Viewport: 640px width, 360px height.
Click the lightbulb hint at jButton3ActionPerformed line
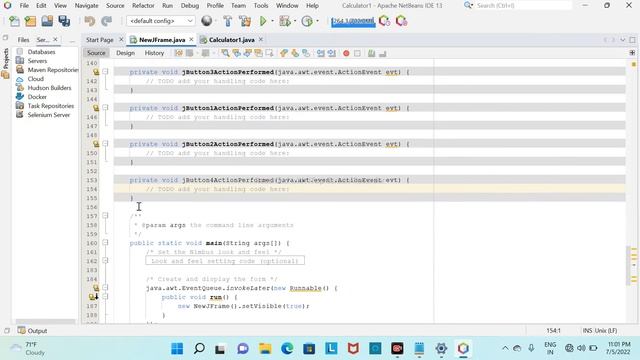click(96, 72)
